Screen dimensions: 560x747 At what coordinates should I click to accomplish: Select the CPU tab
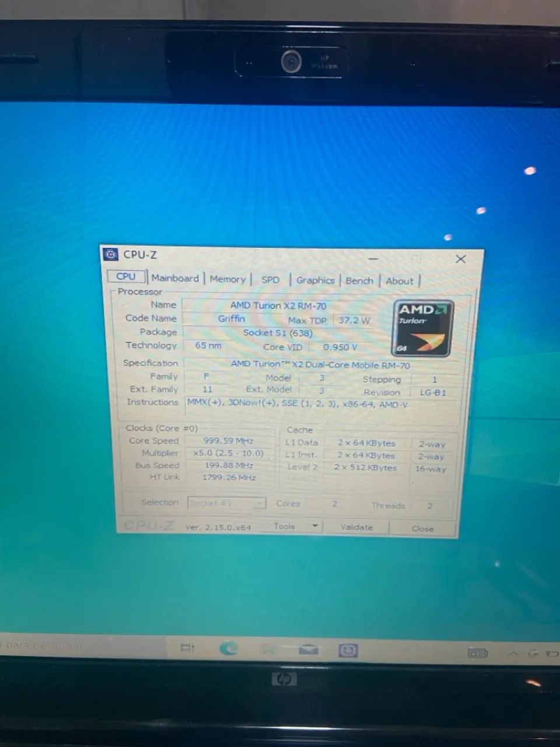(x=126, y=277)
